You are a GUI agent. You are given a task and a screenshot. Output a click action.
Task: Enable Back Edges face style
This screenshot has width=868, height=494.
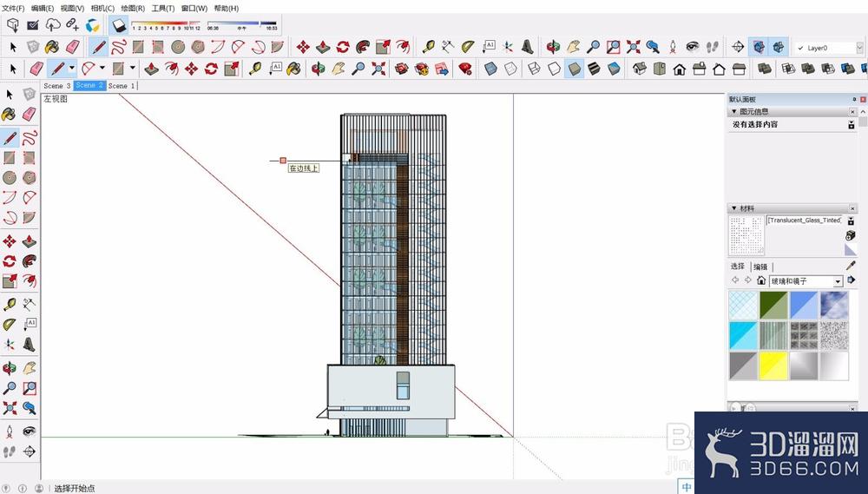(x=510, y=69)
